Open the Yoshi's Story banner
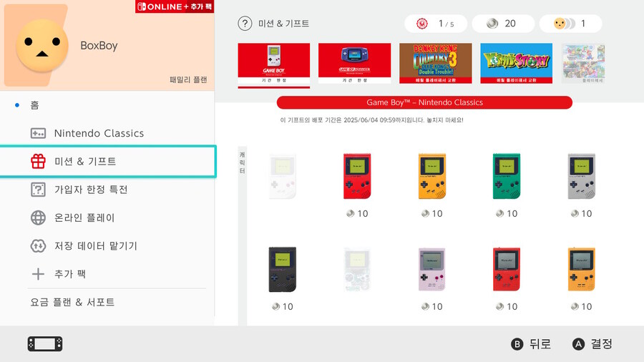The width and height of the screenshot is (644, 362). 516,64
